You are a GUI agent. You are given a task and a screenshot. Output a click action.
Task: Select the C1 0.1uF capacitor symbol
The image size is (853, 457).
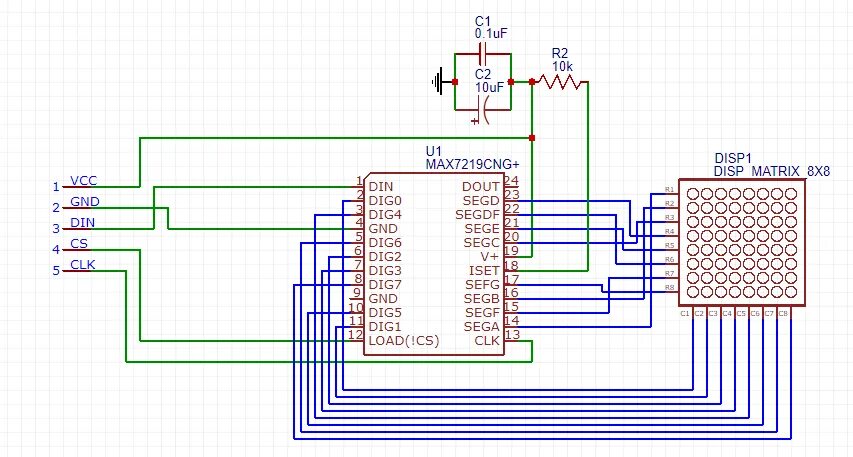coord(483,53)
